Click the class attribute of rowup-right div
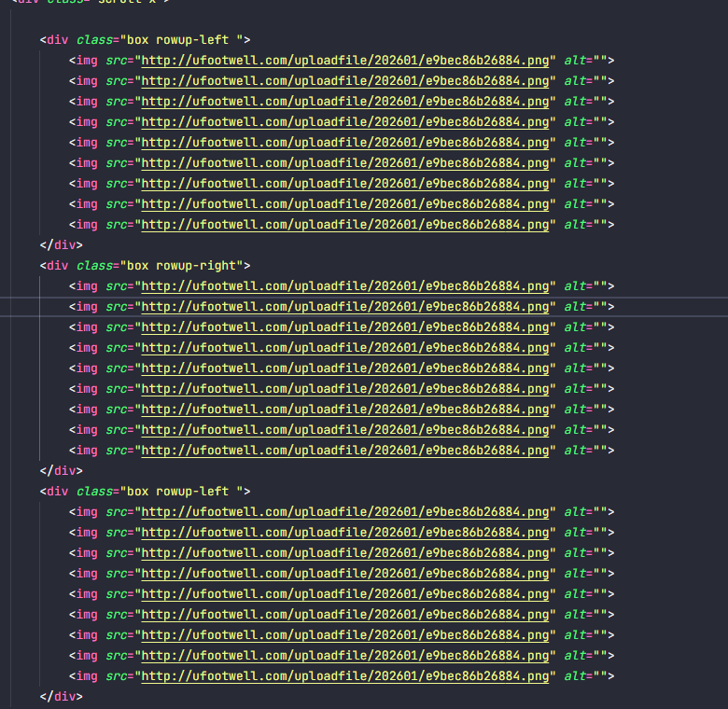 [x=94, y=266]
